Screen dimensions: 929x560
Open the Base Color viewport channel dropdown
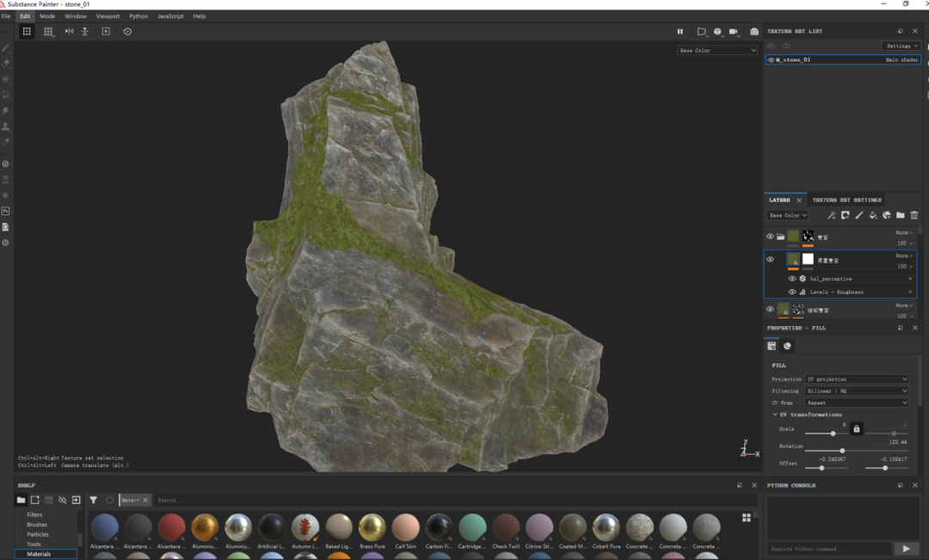tap(717, 51)
